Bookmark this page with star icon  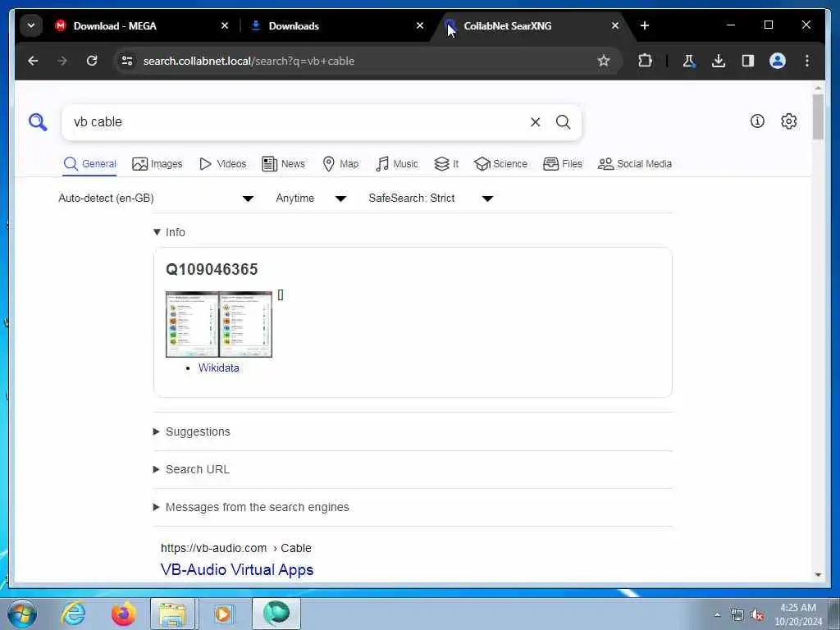(x=604, y=61)
